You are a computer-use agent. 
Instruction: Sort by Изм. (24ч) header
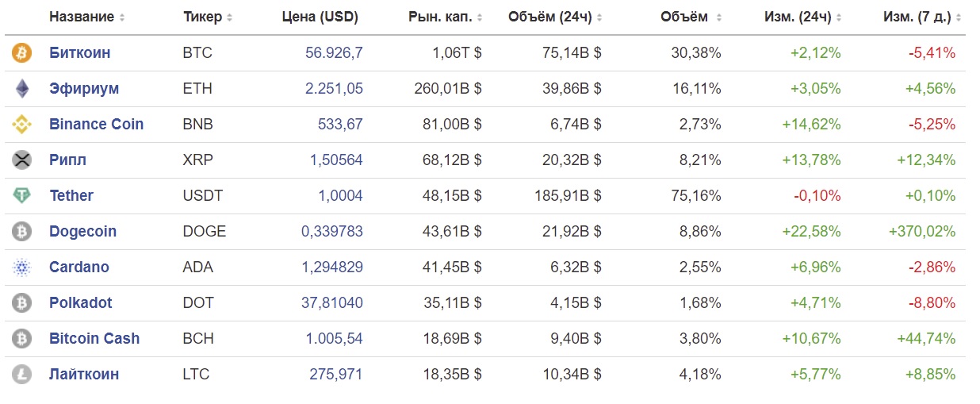point(803,17)
